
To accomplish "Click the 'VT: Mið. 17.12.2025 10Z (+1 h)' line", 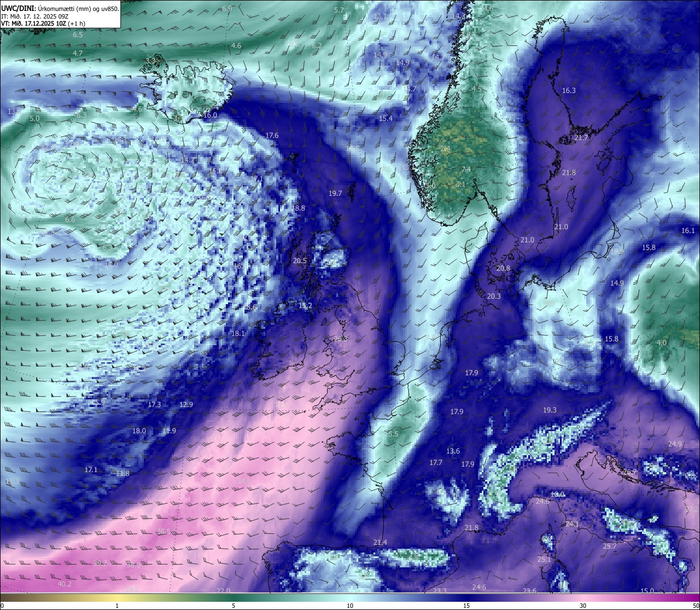I will pyautogui.click(x=43, y=24).
